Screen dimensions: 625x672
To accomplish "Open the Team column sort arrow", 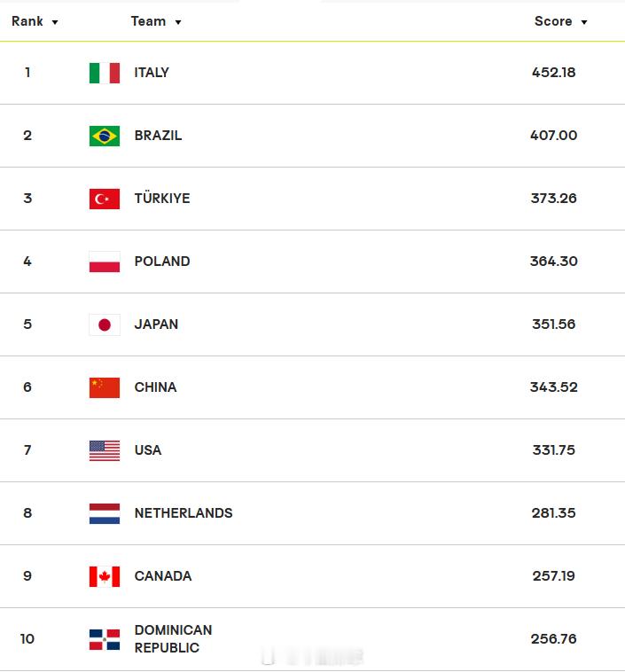I will [178, 22].
